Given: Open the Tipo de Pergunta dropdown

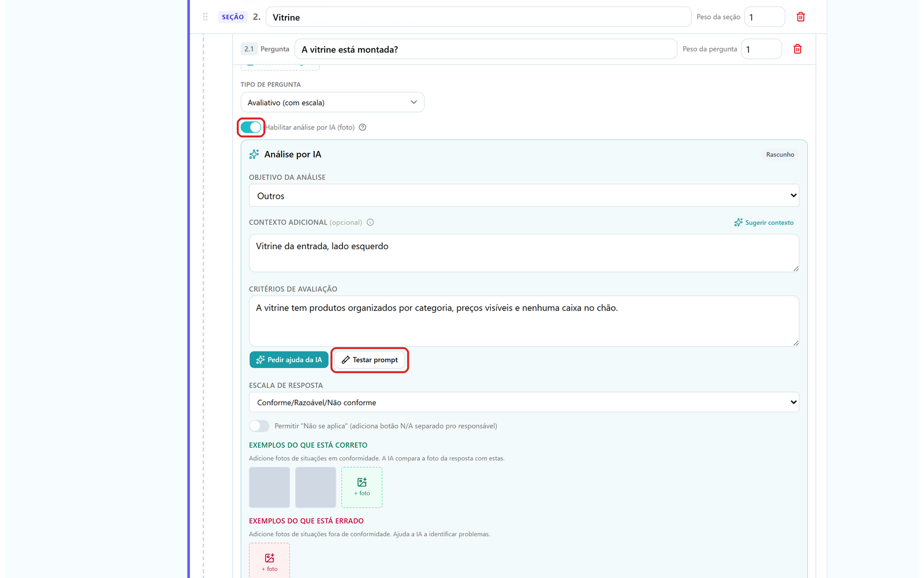Looking at the screenshot, I should (333, 102).
